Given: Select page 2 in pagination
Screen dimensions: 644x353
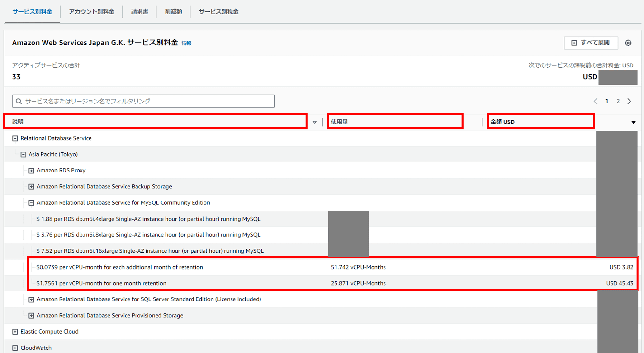Looking at the screenshot, I should (x=618, y=101).
